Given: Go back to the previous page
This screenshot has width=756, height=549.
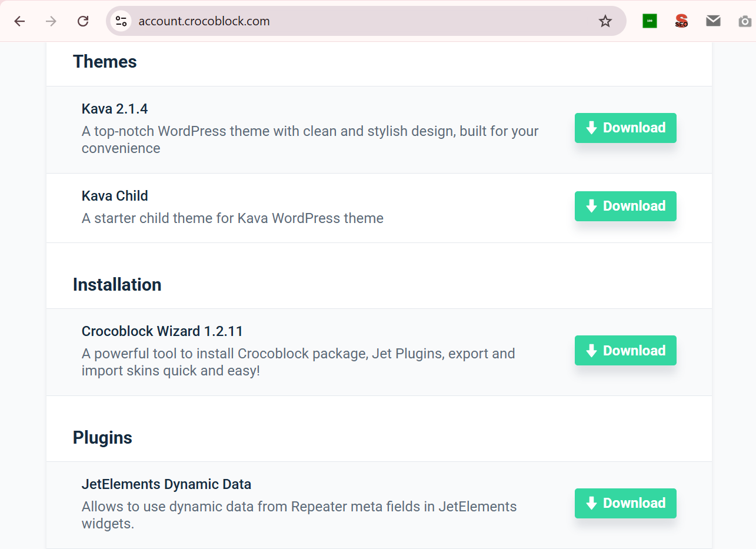Looking at the screenshot, I should 20,21.
